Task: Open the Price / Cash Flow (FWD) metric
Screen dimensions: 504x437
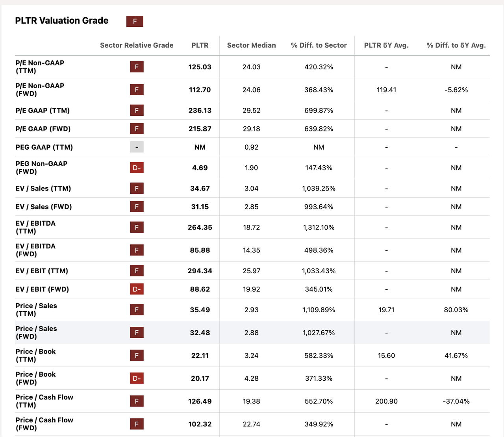Action: [x=44, y=424]
